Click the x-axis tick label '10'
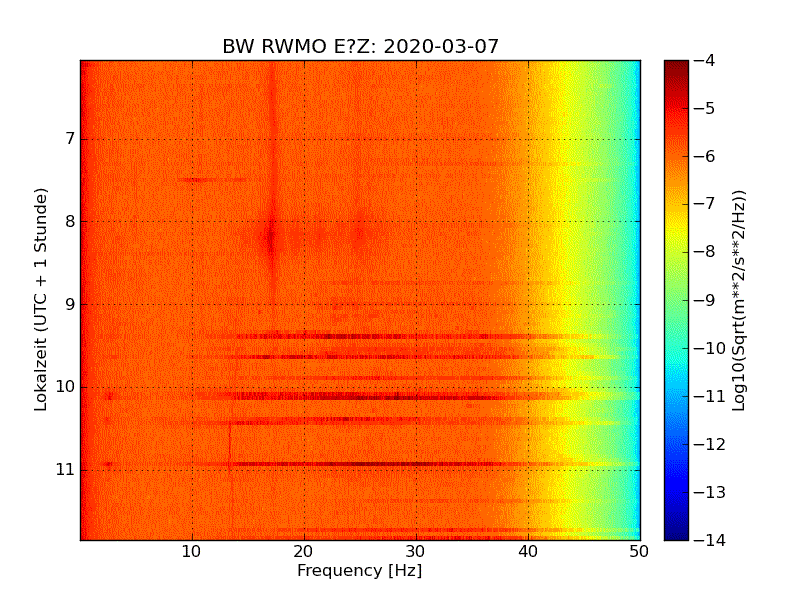The width and height of the screenshot is (800, 600). pyautogui.click(x=192, y=552)
